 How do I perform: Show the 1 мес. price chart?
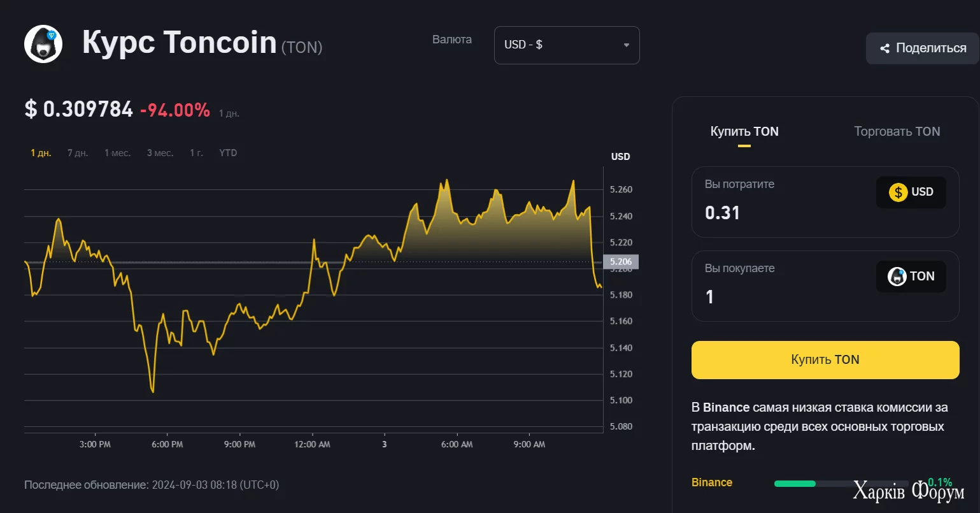point(117,153)
